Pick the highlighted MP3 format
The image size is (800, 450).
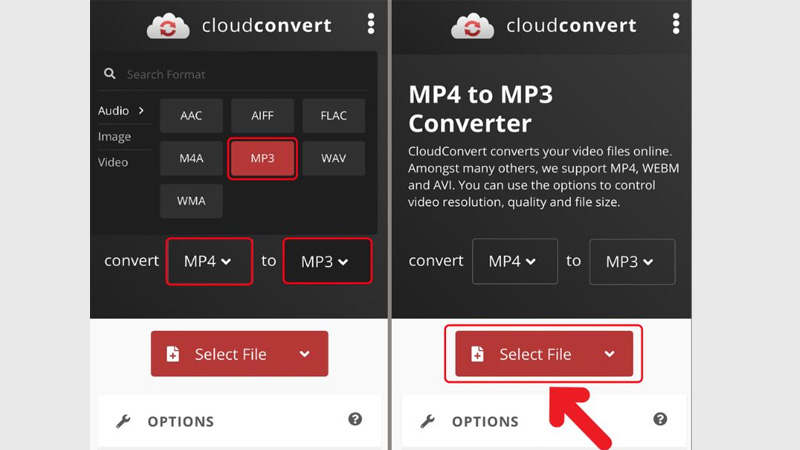(x=262, y=158)
